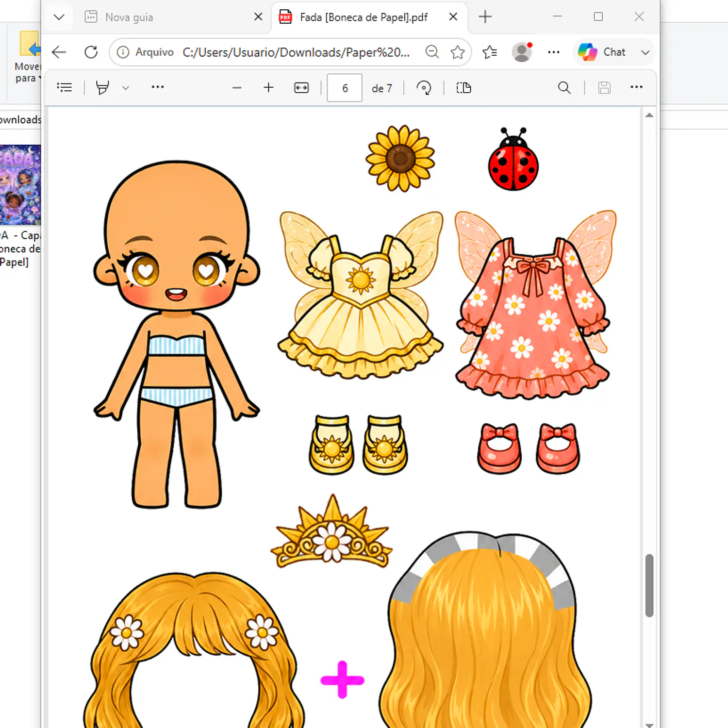Select the Fada [Boneca de Papel].pdf tab
The image size is (728, 728).
coord(369,17)
